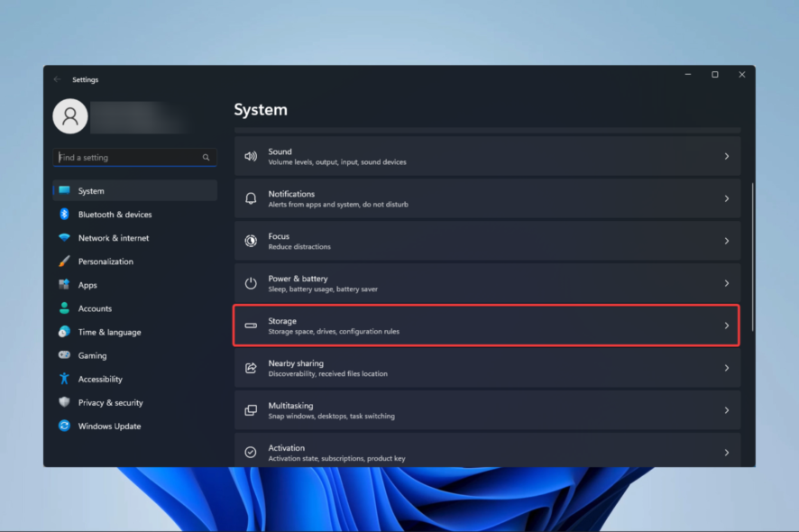799x532 pixels.
Task: Click the Gaming controller icon
Action: pos(64,355)
